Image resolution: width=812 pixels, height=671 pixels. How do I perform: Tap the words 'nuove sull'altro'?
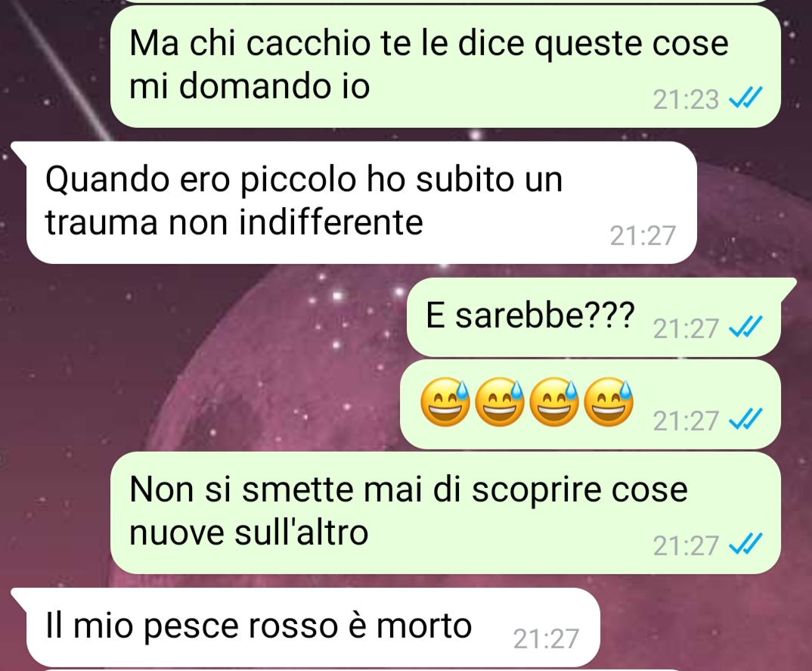tap(249, 532)
